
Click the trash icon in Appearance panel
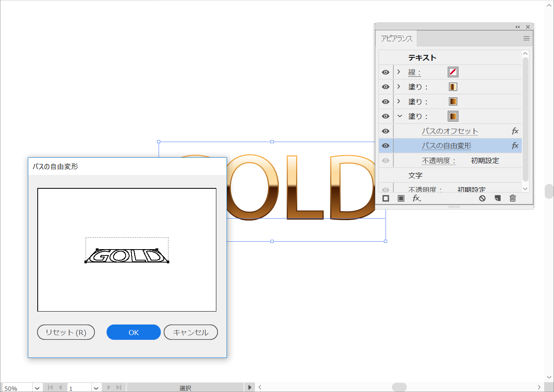(x=512, y=199)
